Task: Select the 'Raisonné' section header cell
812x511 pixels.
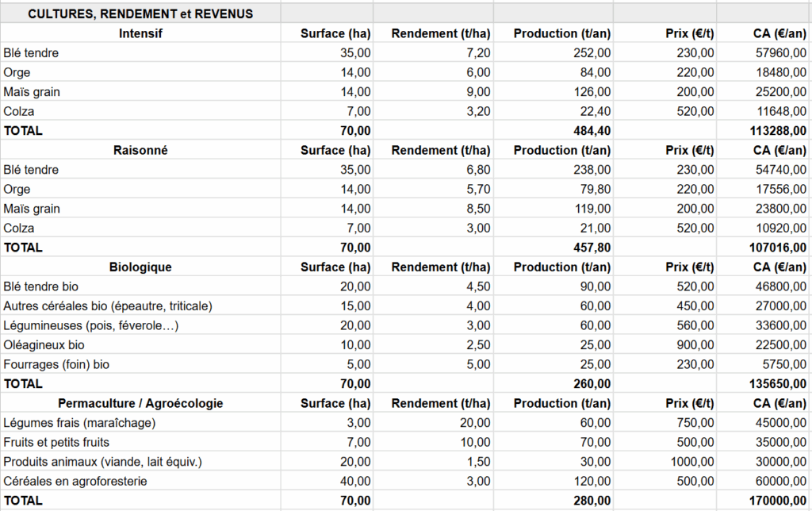Action: [140, 150]
